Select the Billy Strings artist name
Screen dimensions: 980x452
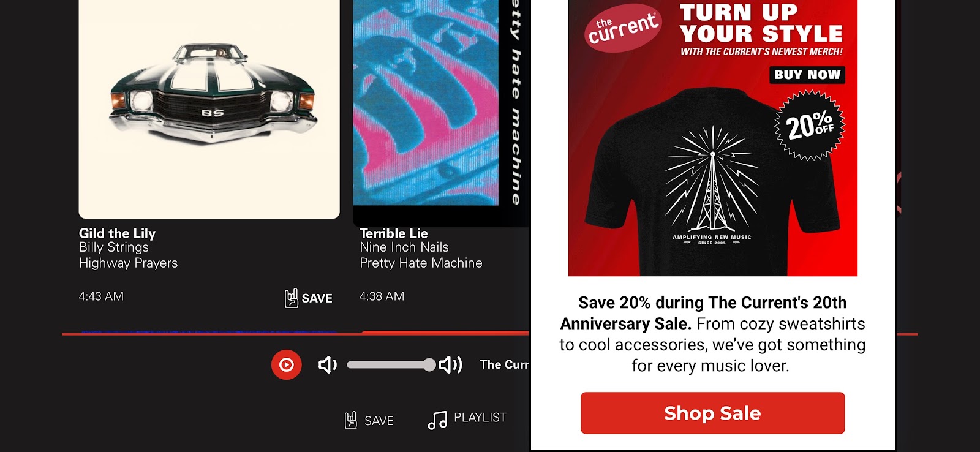114,247
